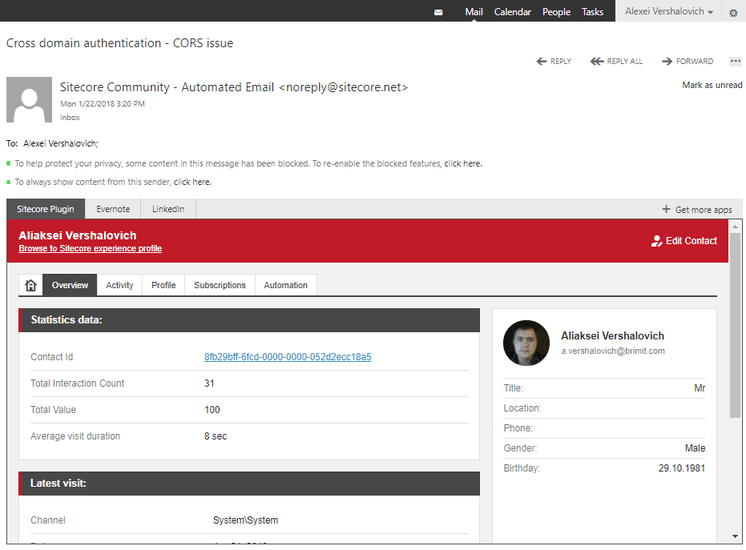
Task: Open People in top navigation
Action: [556, 12]
